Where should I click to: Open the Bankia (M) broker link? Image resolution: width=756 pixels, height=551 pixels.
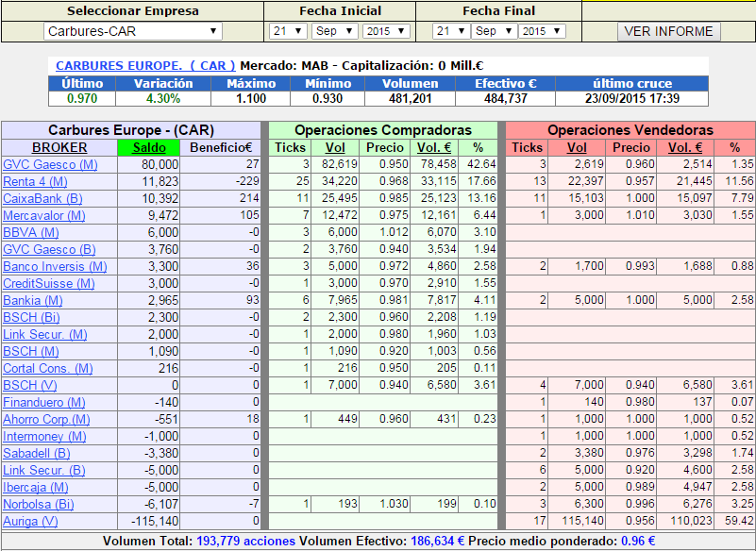33,300
